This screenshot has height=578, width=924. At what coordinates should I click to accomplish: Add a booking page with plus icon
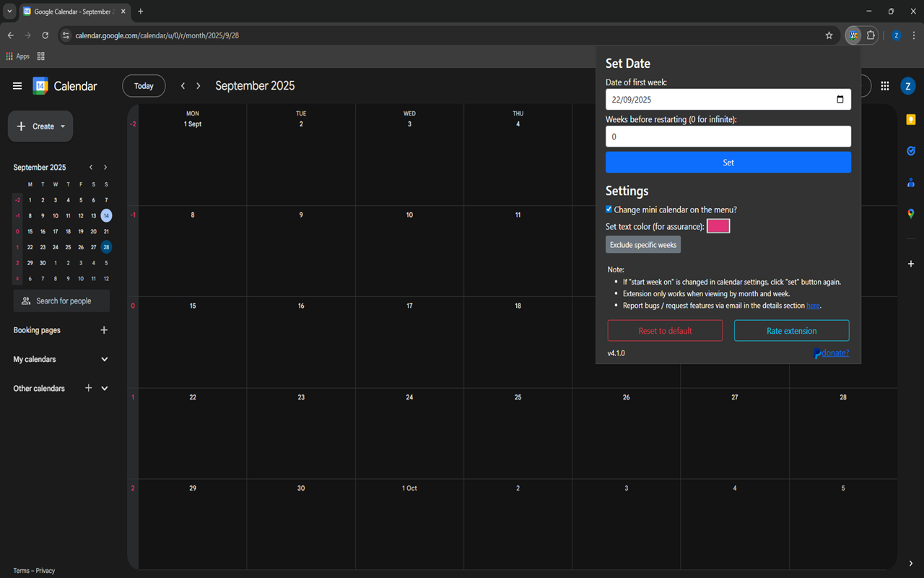104,330
